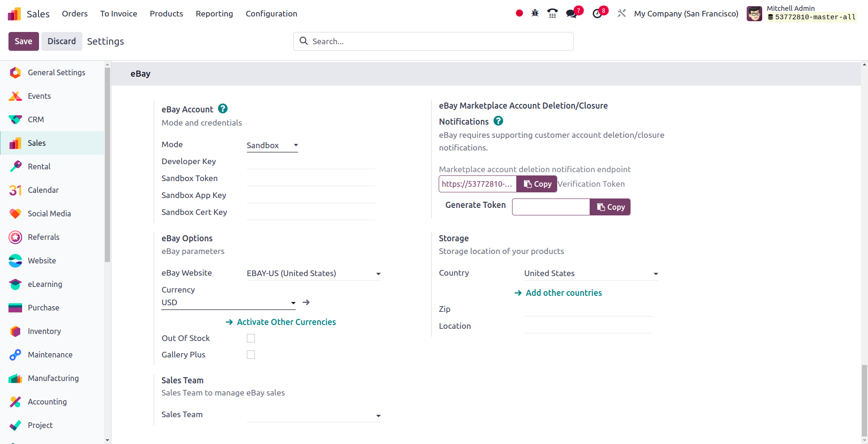Open the conversations messages icon

point(572,14)
